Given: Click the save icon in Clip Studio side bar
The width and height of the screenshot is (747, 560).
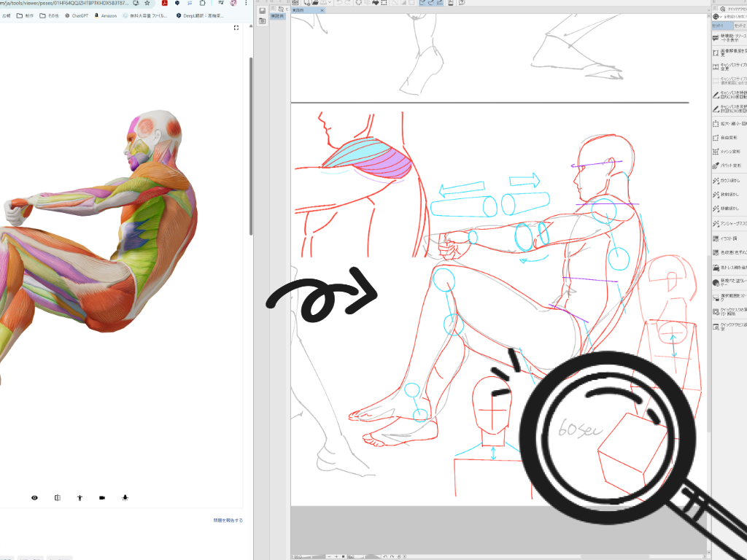Looking at the screenshot, I should pos(262,10).
